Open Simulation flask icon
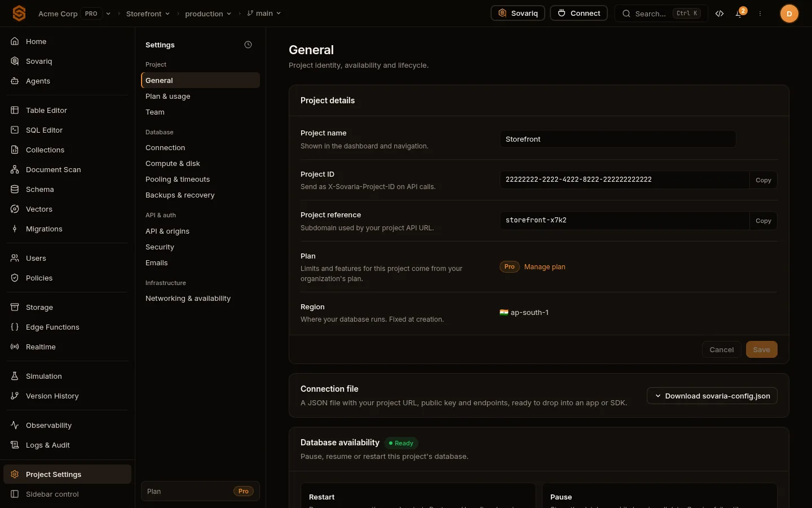The image size is (812, 508). click(x=15, y=376)
